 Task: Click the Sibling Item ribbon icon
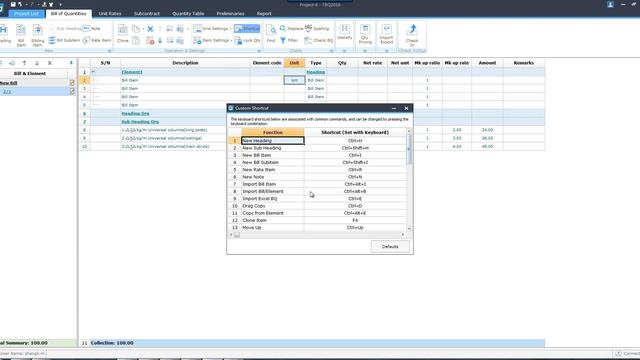[37, 35]
